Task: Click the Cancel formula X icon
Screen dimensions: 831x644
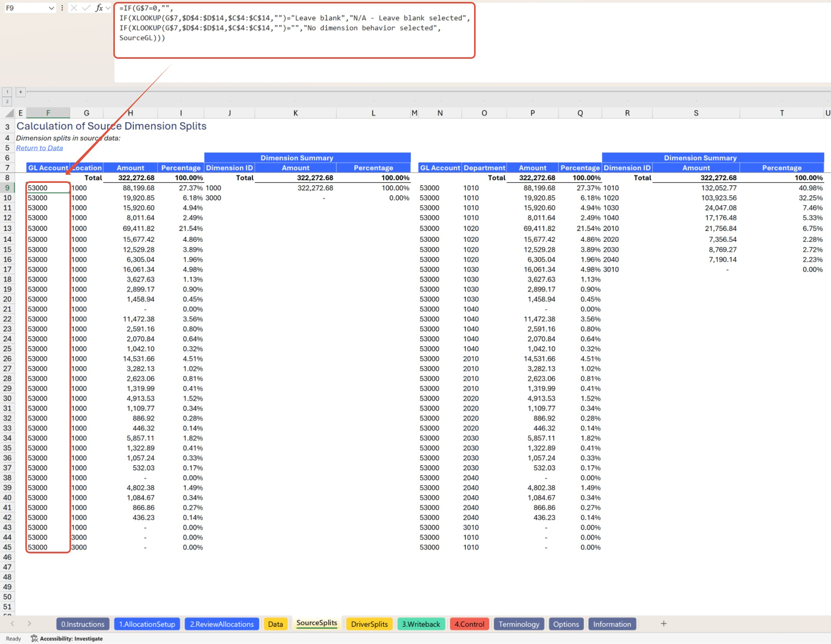Action: click(74, 8)
